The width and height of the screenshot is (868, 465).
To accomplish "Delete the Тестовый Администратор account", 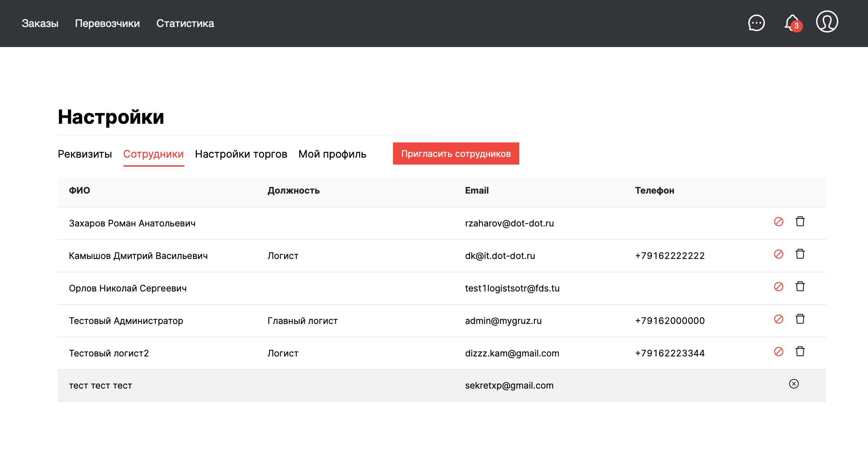I will click(x=800, y=319).
